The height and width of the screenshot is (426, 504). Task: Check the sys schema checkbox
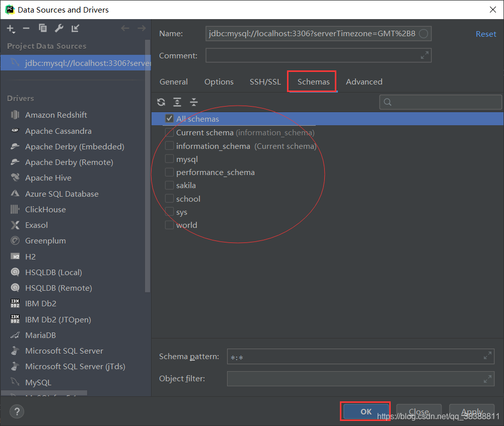pos(169,212)
